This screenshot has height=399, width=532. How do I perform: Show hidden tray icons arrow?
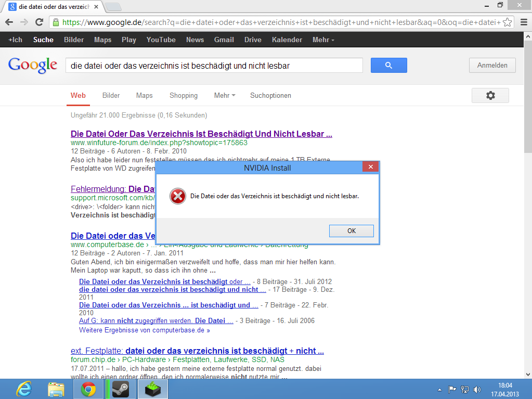coord(440,390)
